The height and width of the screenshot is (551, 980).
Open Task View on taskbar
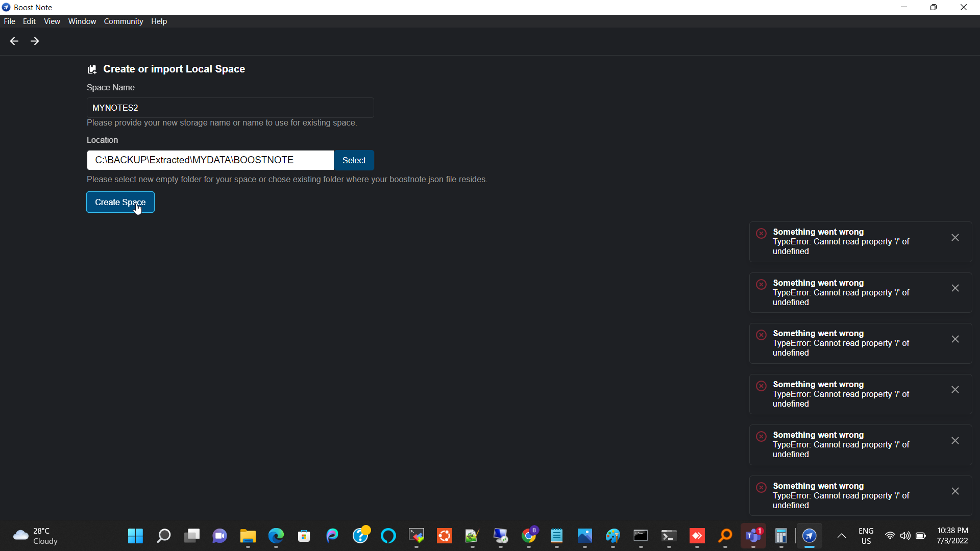[x=192, y=536]
